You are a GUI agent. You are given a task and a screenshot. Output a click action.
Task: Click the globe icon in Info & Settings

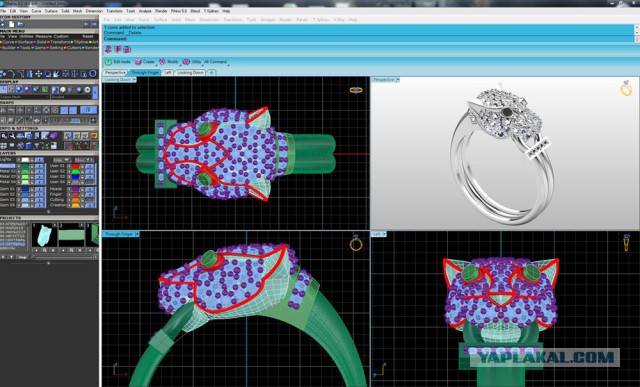point(20,146)
